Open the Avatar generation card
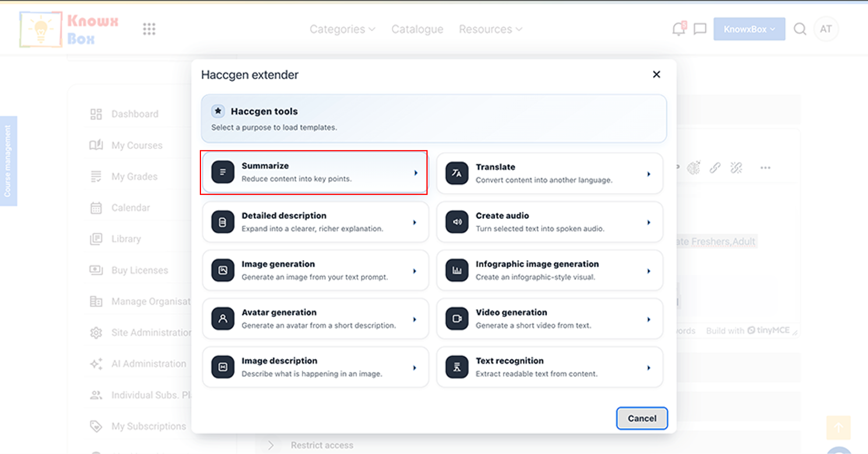The width and height of the screenshot is (868, 454). click(315, 318)
